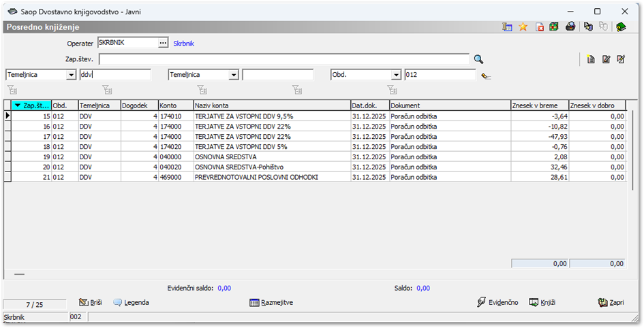Clear filters with the eraser icon

487,76
